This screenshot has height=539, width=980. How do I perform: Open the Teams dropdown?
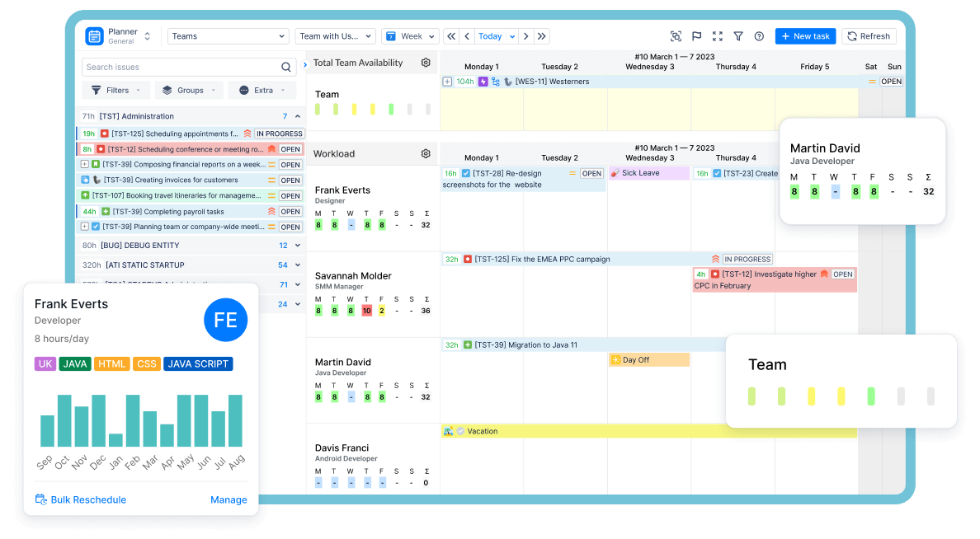[x=228, y=35]
